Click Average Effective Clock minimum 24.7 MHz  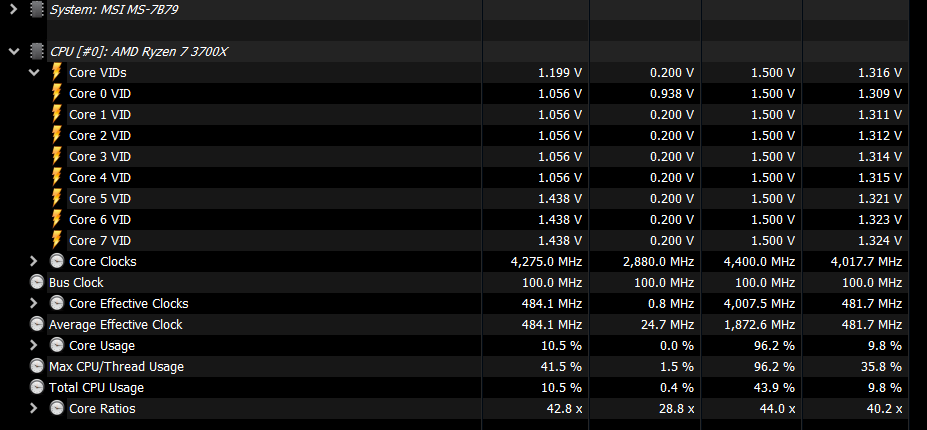668,325
